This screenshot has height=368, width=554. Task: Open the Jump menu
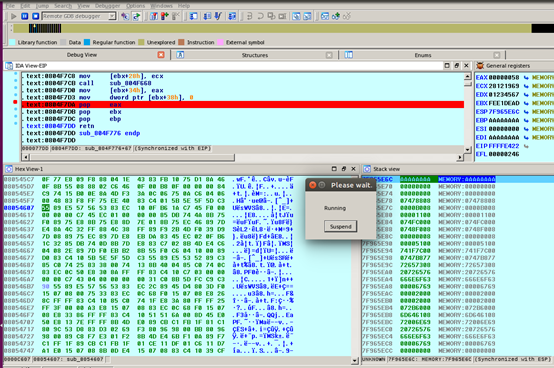[42, 6]
